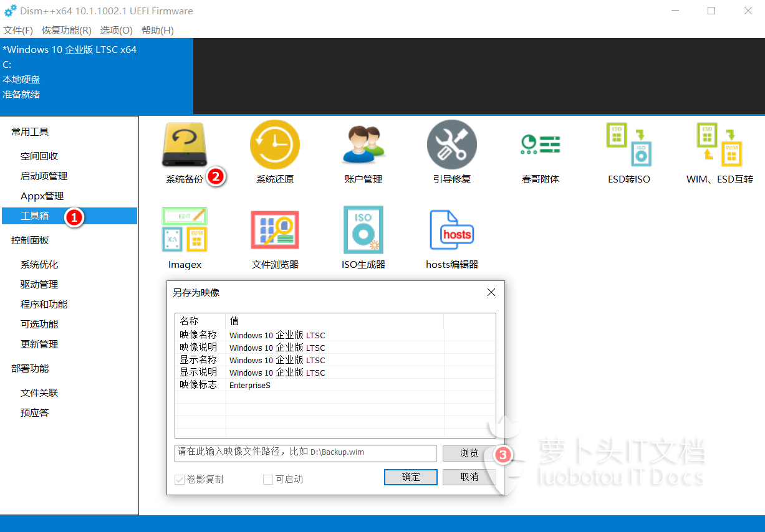Select 驱动管理 in the sidebar
The height and width of the screenshot is (532, 765).
coord(39,285)
